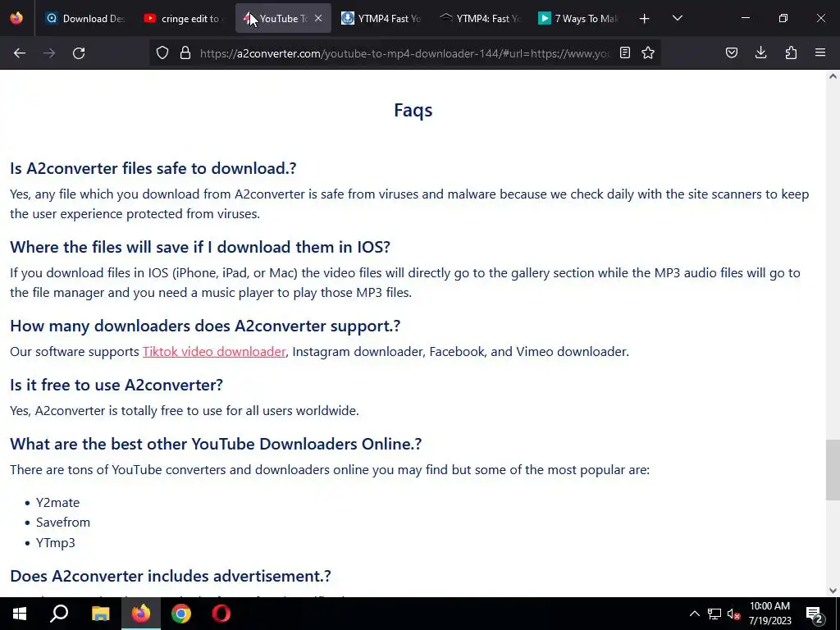Click the Firefox logo icon in the tab bar

[16, 18]
